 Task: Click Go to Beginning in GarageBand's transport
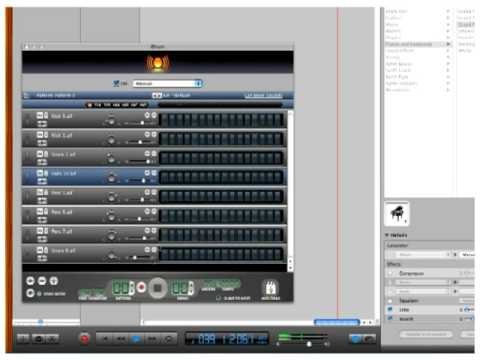click(x=105, y=339)
